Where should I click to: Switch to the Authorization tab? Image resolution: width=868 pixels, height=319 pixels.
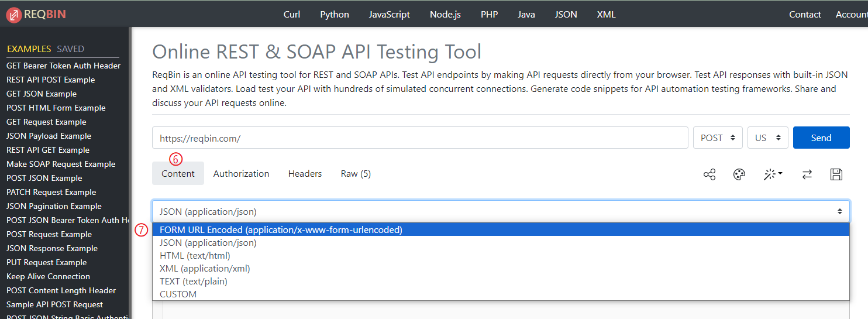(241, 173)
